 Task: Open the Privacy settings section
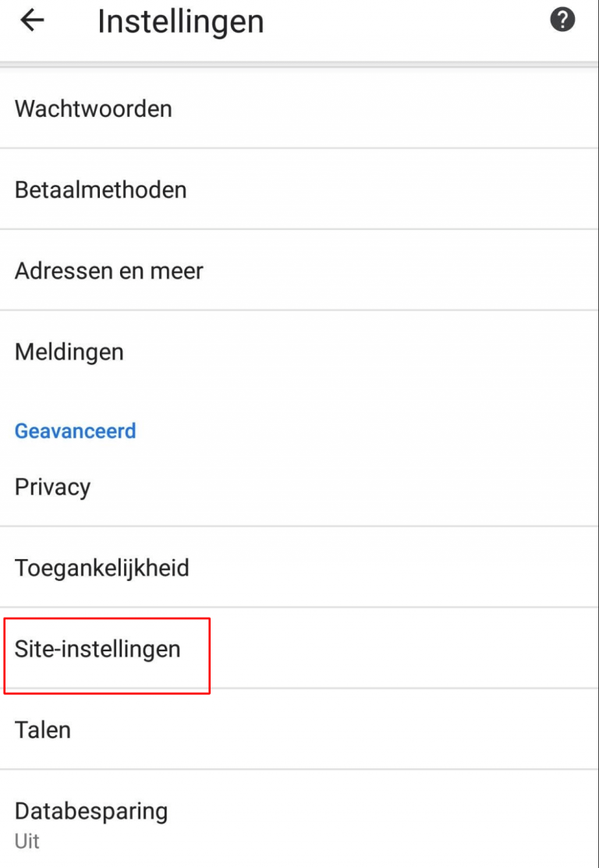coord(52,487)
